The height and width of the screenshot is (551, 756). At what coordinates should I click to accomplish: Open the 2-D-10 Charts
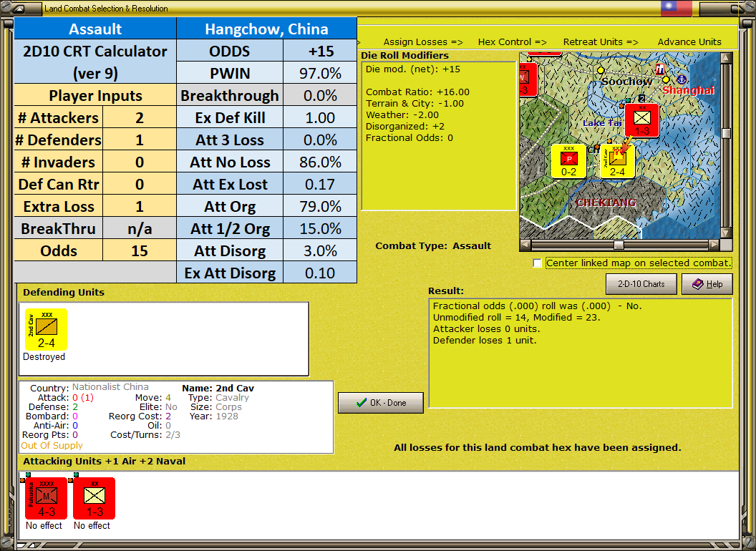click(x=641, y=284)
